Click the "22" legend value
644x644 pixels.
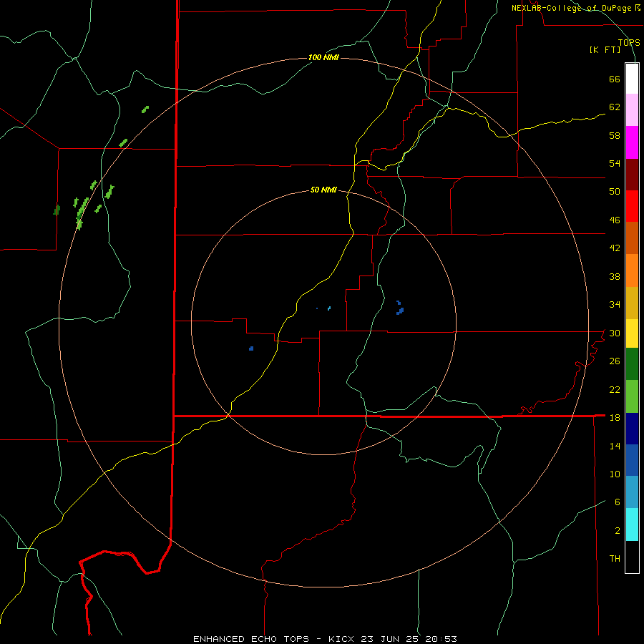pyautogui.click(x=615, y=389)
